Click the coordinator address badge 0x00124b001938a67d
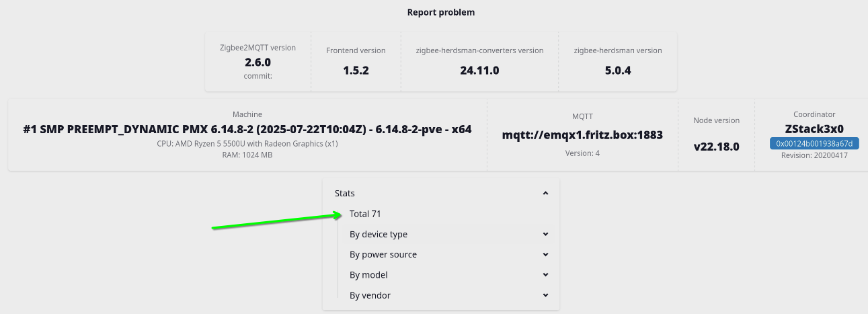This screenshot has width=868, height=314. pos(814,143)
